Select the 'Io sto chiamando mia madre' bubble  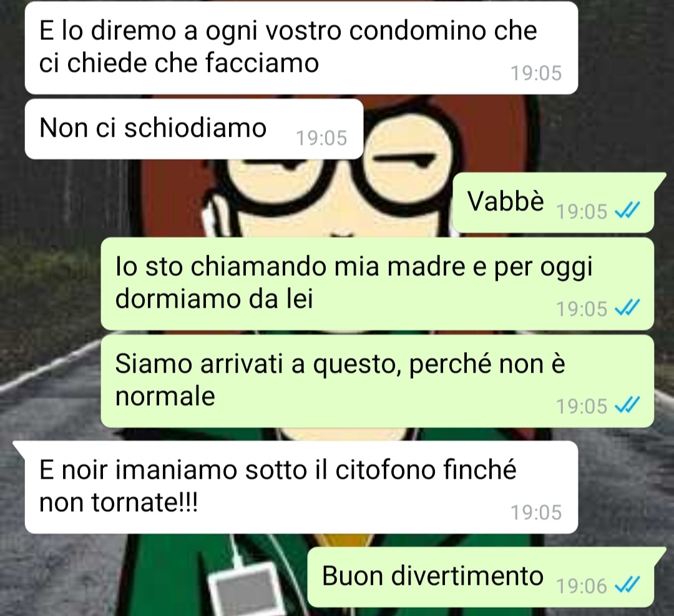pos(378,284)
